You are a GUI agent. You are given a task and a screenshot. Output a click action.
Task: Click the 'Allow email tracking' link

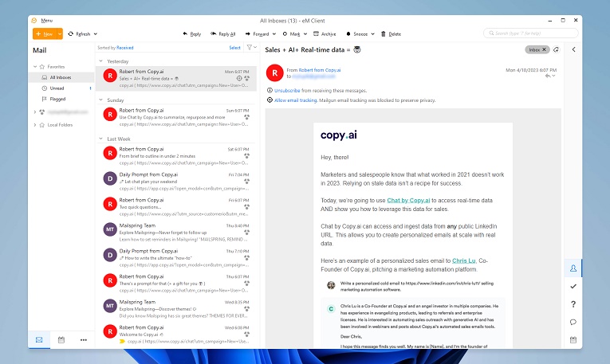(x=296, y=100)
